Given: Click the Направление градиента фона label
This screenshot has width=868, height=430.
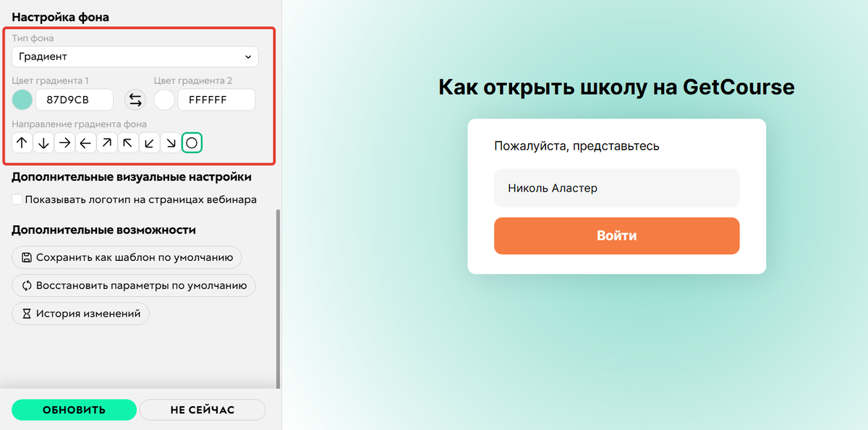Looking at the screenshot, I should click(79, 124).
